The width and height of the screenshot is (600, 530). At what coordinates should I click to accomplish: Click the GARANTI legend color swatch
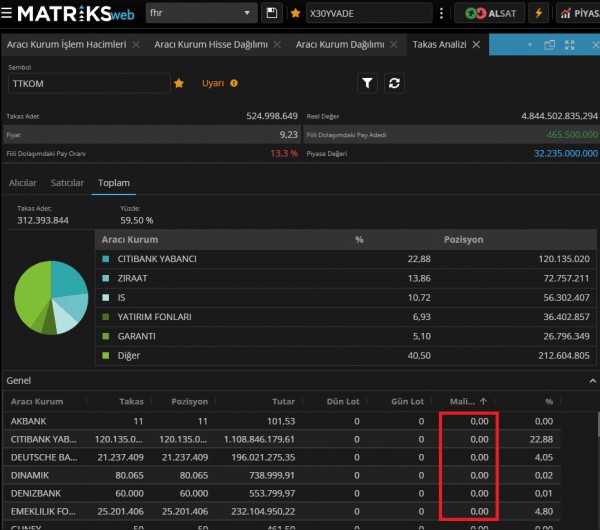click(x=106, y=336)
